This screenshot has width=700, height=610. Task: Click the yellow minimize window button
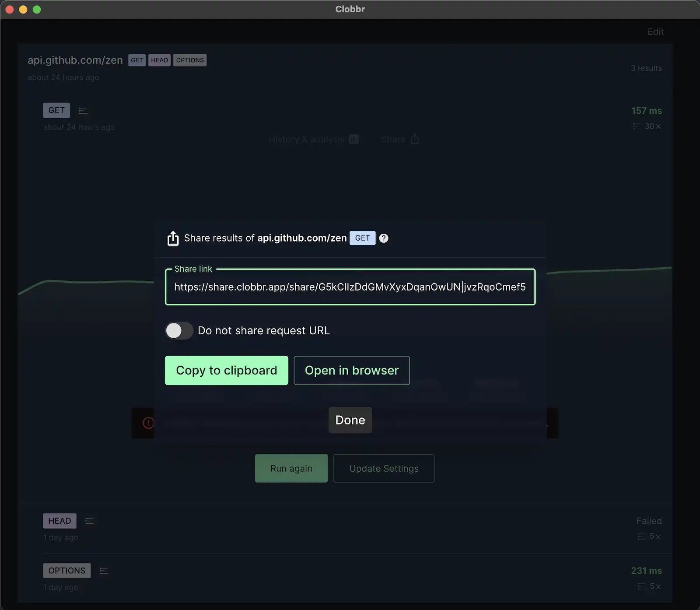click(x=23, y=9)
